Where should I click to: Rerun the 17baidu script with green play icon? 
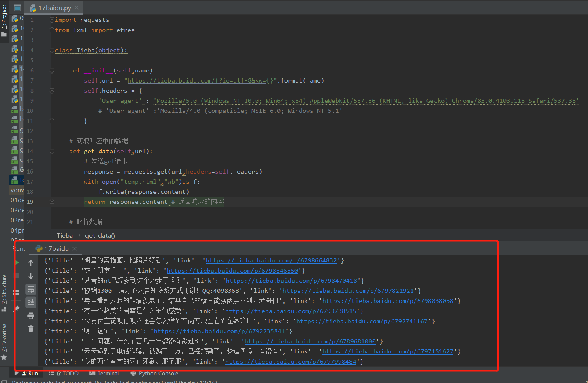17,262
